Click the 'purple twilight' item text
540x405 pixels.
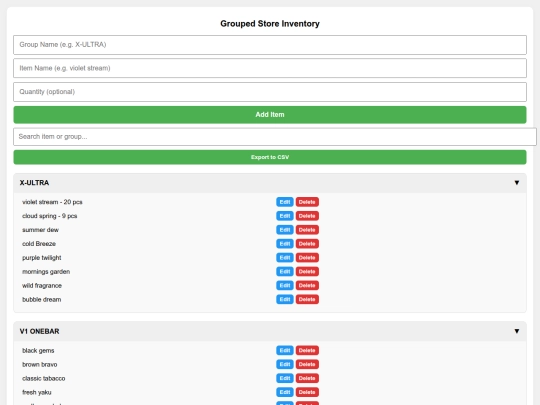point(42,258)
